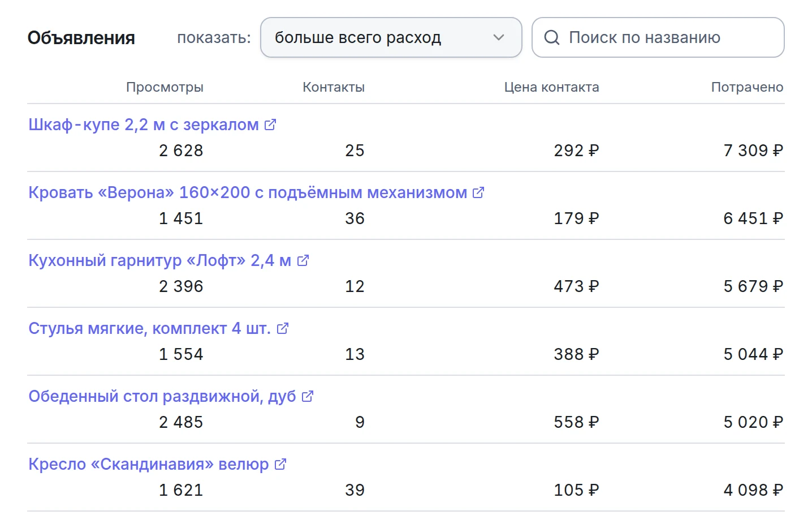Select the contact price 292 ₽
Image resolution: width=812 pixels, height=515 pixels.
coord(576,151)
